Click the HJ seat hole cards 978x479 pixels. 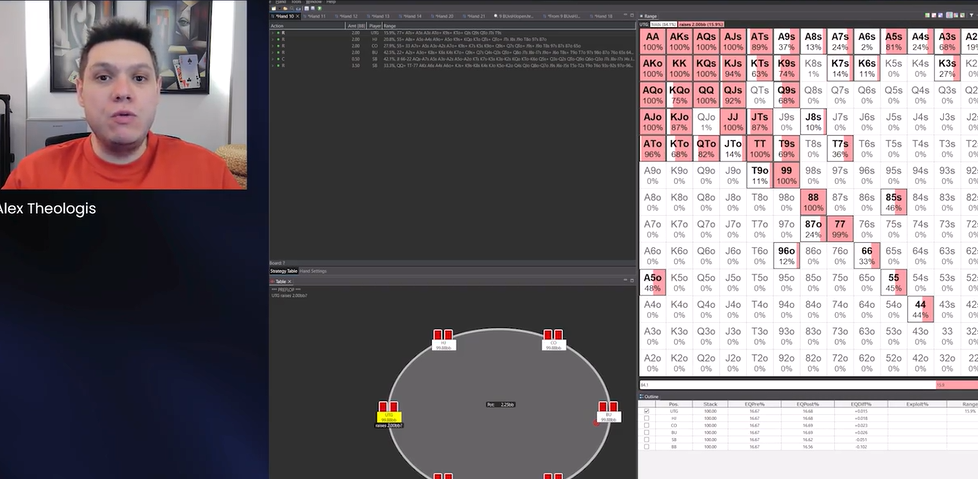[443, 335]
